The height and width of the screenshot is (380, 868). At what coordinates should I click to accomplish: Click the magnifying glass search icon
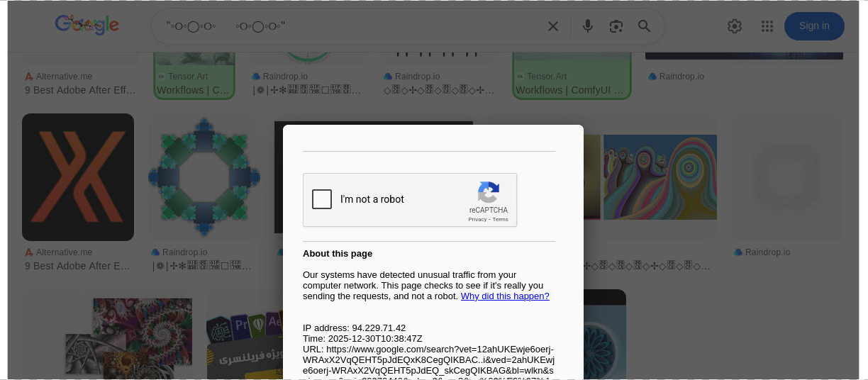[644, 26]
